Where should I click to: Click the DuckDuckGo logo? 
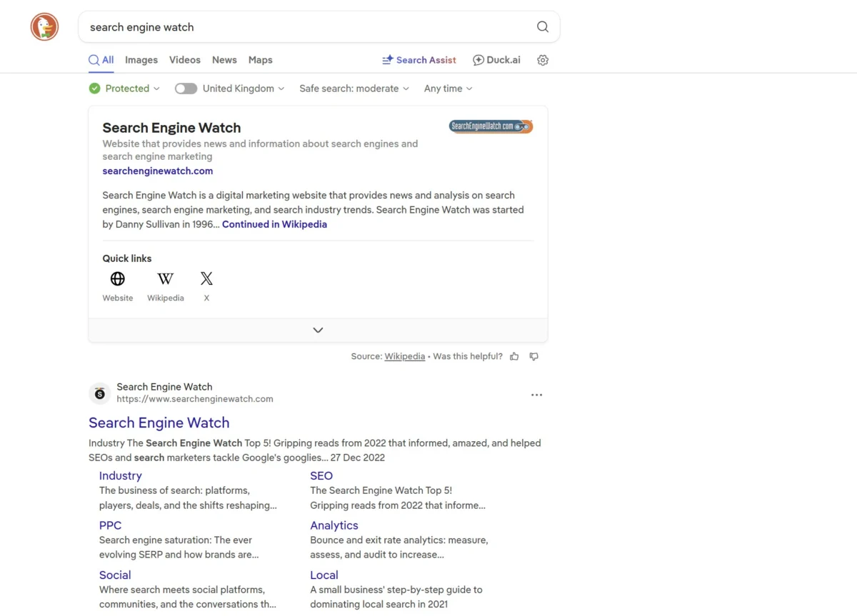tap(44, 27)
